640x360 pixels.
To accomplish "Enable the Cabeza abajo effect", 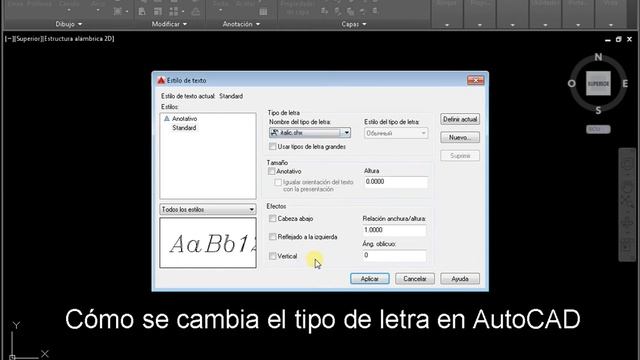I will [273, 219].
